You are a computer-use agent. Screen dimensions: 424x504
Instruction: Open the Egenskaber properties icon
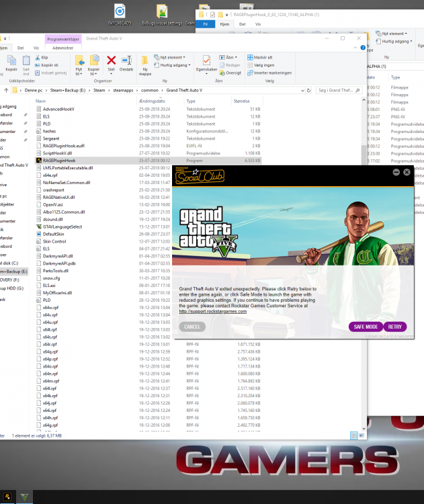206,60
